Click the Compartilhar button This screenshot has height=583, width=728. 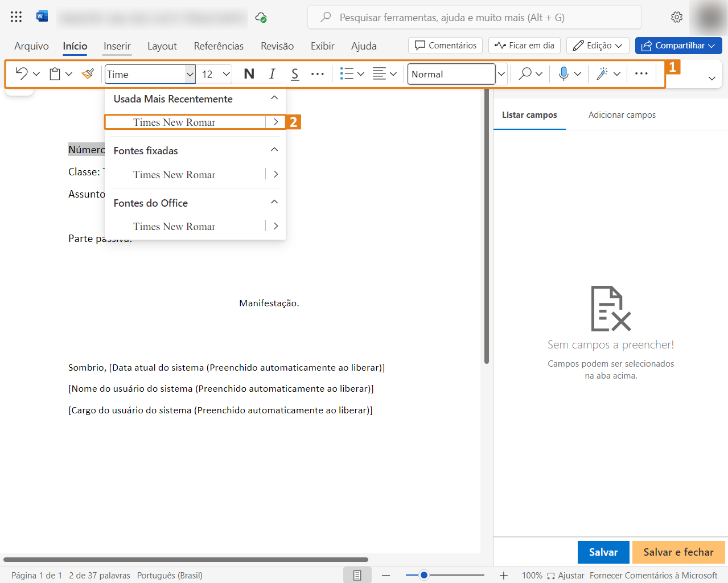click(678, 46)
